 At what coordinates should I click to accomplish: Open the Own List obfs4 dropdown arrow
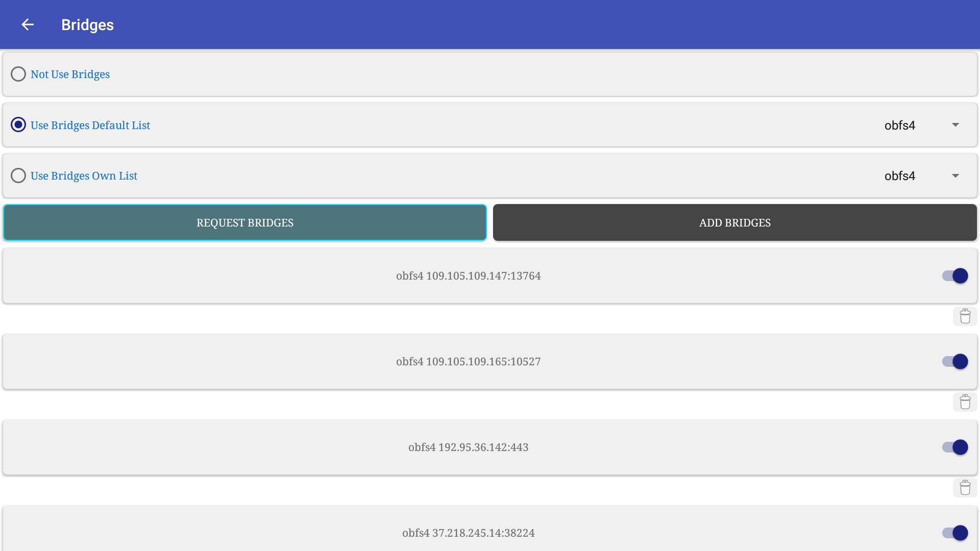(955, 176)
